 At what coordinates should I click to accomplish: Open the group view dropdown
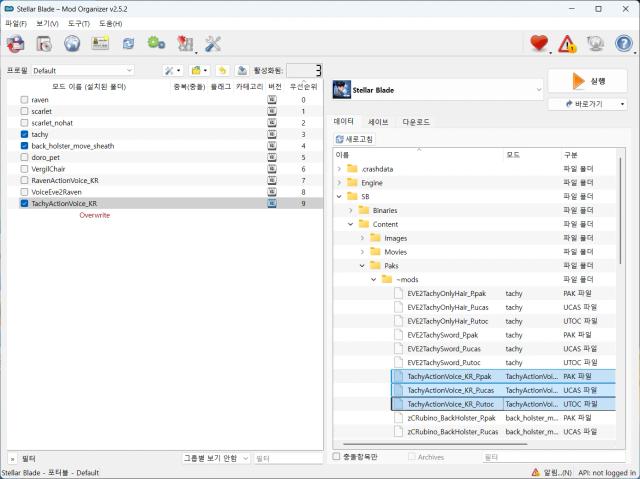[x=216, y=459]
